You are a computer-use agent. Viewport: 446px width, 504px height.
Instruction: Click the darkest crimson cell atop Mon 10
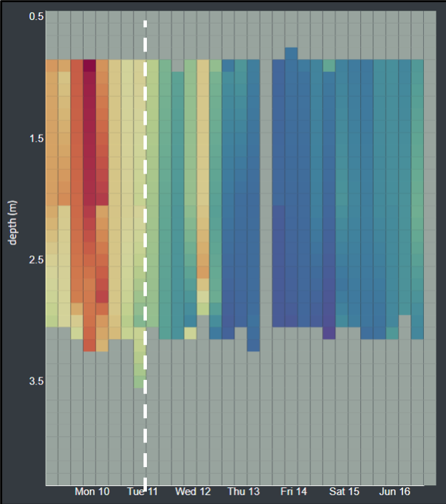tap(89, 65)
